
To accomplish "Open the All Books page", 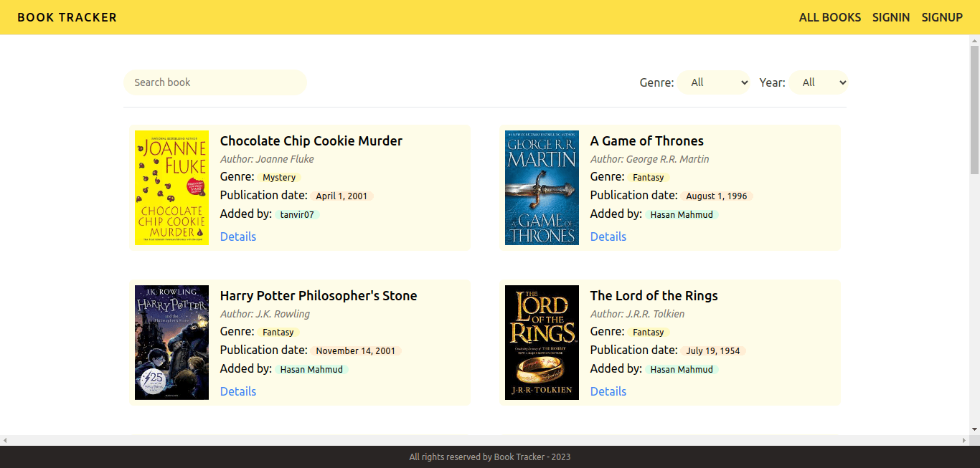I will (829, 17).
